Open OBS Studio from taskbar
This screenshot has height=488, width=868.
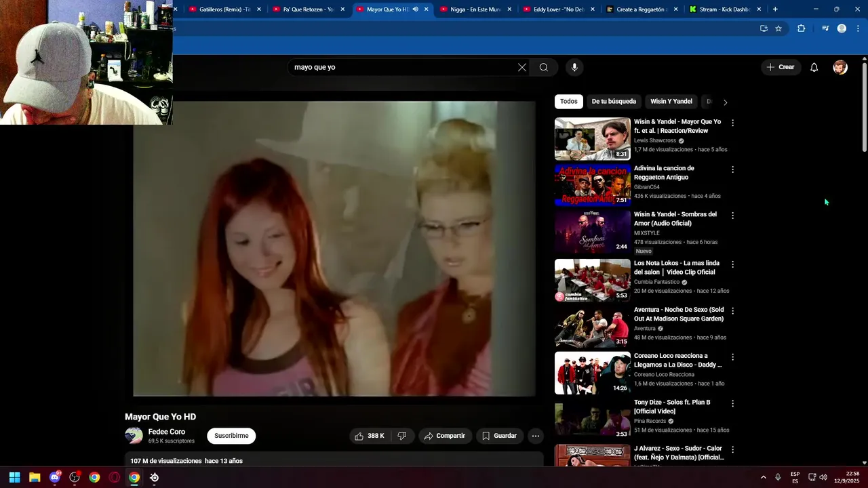tap(75, 477)
